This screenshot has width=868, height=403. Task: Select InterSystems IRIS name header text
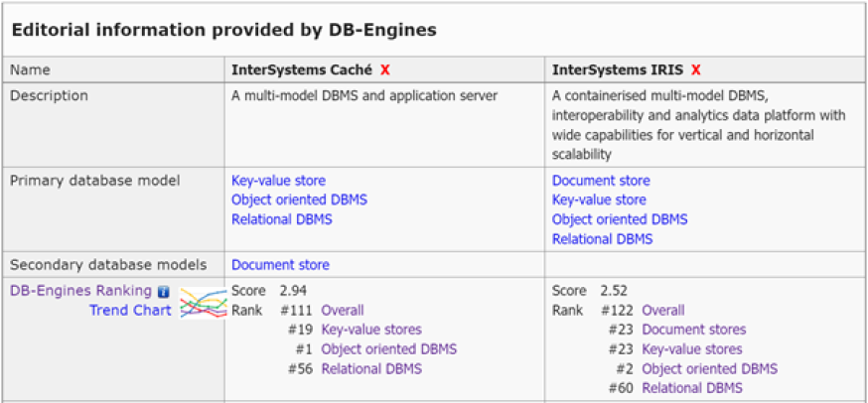point(618,69)
